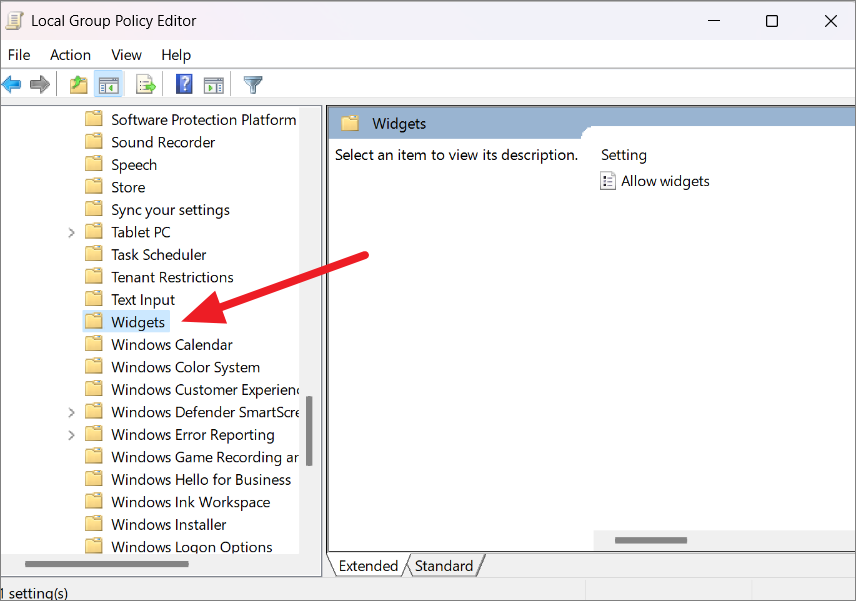
Task: Select Windows Calendar in the tree
Action: click(x=171, y=344)
